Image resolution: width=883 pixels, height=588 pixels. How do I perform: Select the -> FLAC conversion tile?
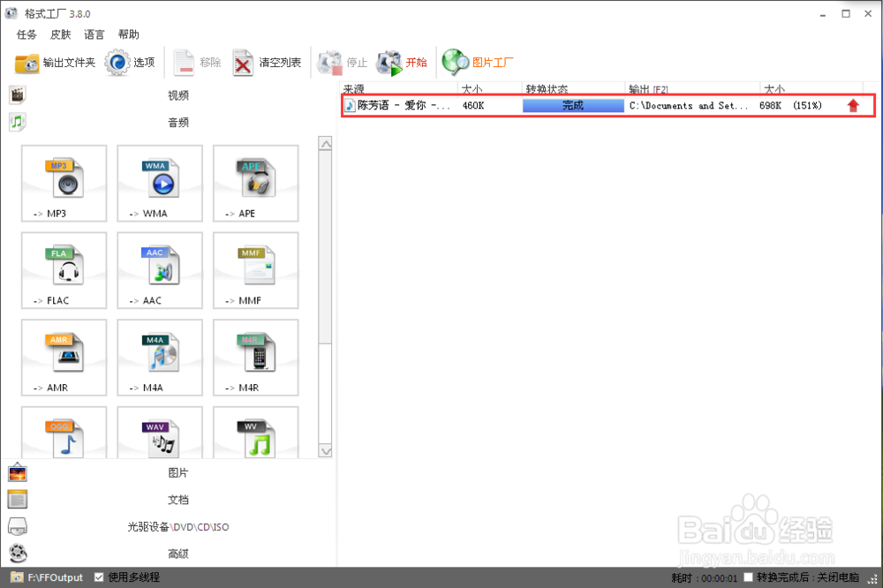[x=64, y=270]
